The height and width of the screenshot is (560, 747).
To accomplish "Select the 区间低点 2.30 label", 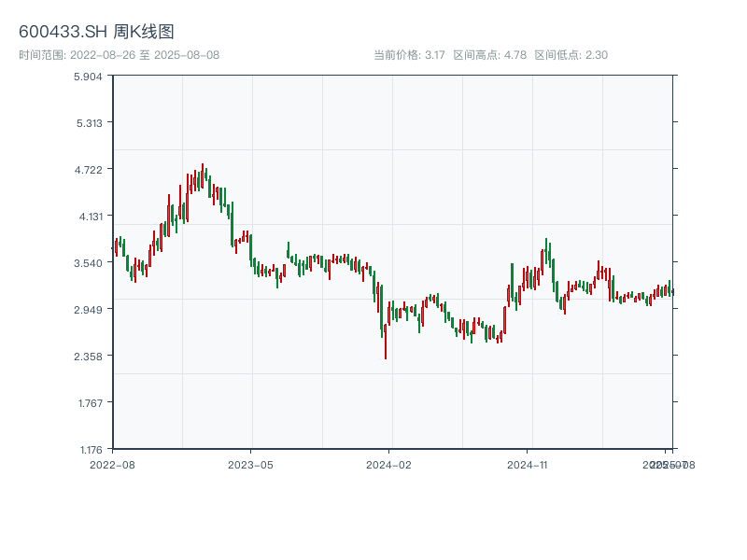I will coord(571,55).
